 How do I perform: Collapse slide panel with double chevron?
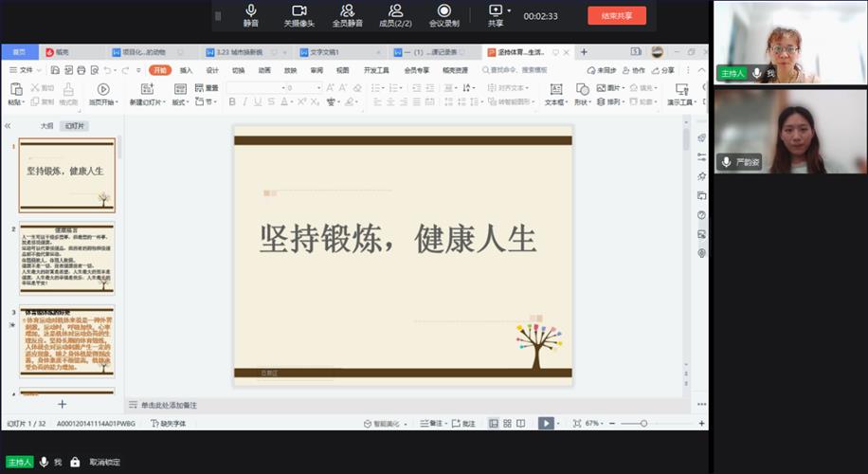[x=8, y=126]
